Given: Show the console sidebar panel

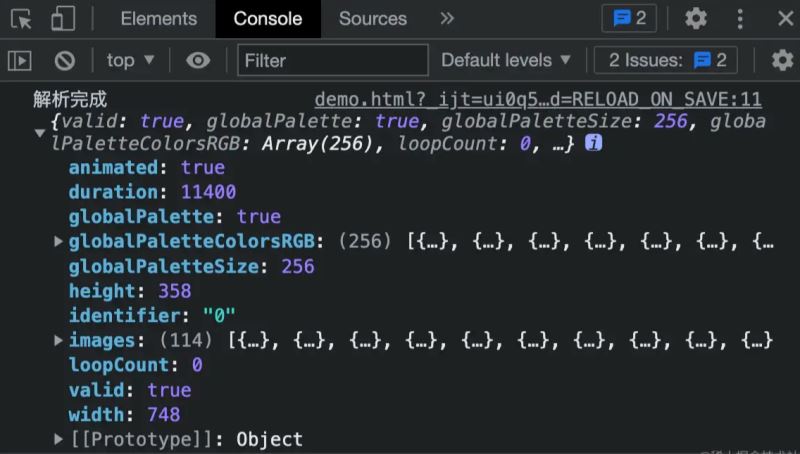Looking at the screenshot, I should click(x=20, y=61).
